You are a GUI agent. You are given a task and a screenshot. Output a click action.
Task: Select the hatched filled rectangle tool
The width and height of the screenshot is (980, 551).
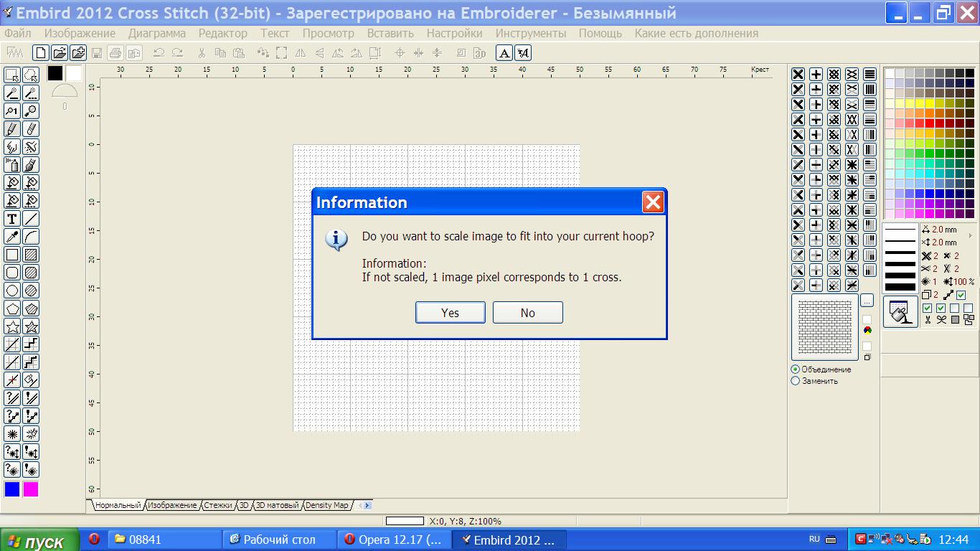pyautogui.click(x=31, y=255)
